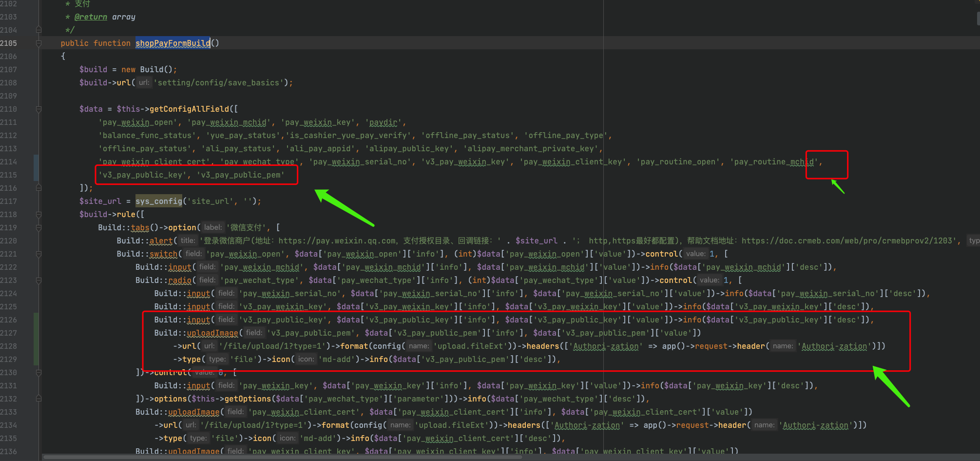Click line number 2126 in the gutter
980x461 pixels.
[x=9, y=320]
